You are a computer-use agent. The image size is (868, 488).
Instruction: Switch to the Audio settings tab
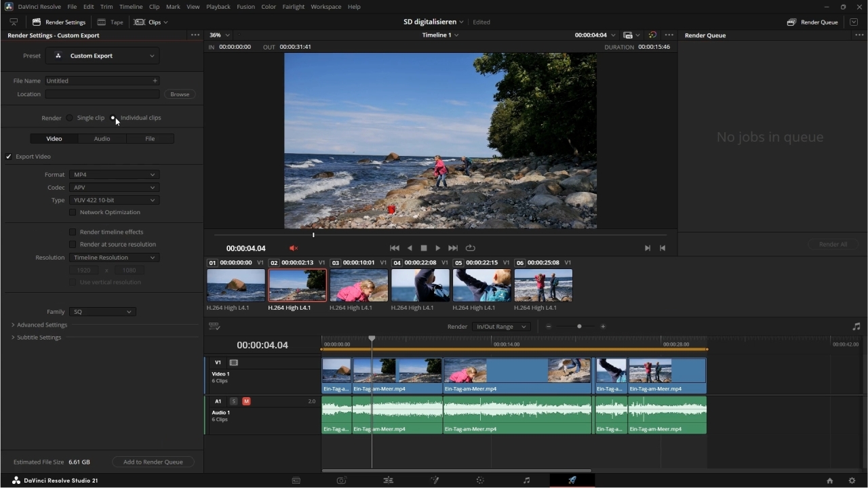[102, 138]
